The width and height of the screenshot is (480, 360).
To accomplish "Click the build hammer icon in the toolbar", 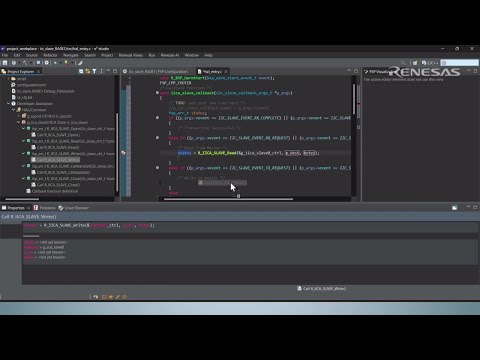I will (x=25, y=63).
